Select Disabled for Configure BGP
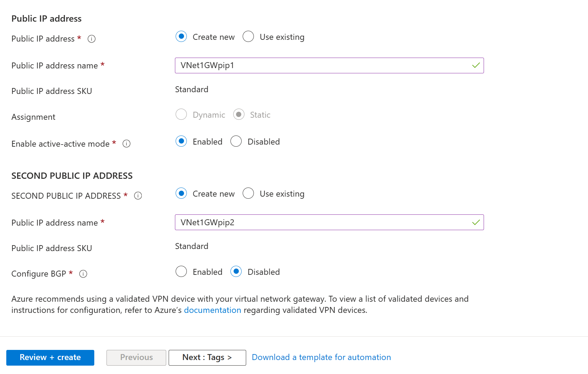The image size is (588, 374). 236,271
